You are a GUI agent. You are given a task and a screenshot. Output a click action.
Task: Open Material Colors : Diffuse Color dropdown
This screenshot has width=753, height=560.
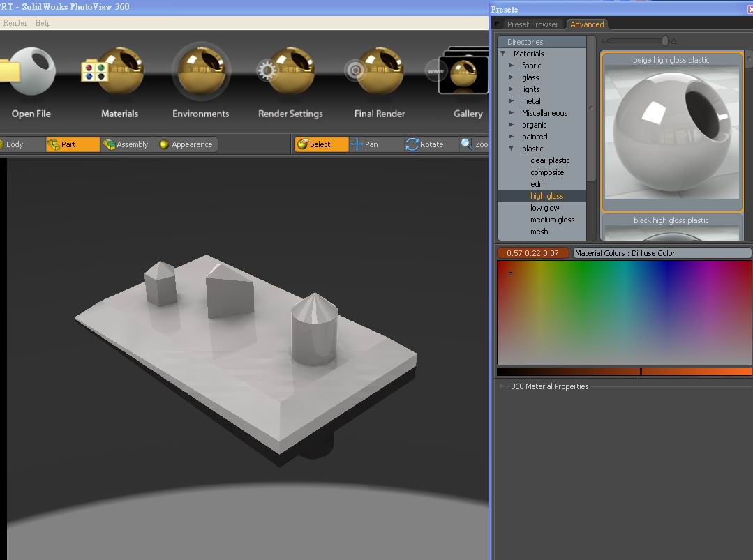[x=662, y=253]
